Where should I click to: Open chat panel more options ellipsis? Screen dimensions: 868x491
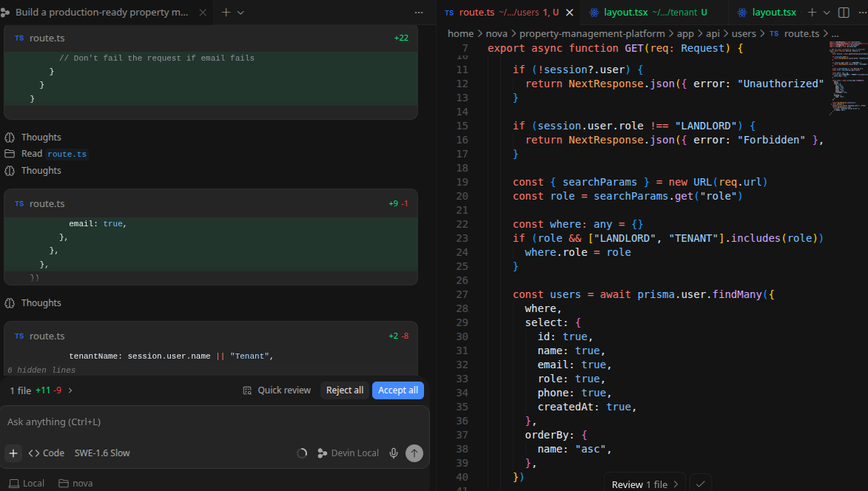[x=419, y=12]
